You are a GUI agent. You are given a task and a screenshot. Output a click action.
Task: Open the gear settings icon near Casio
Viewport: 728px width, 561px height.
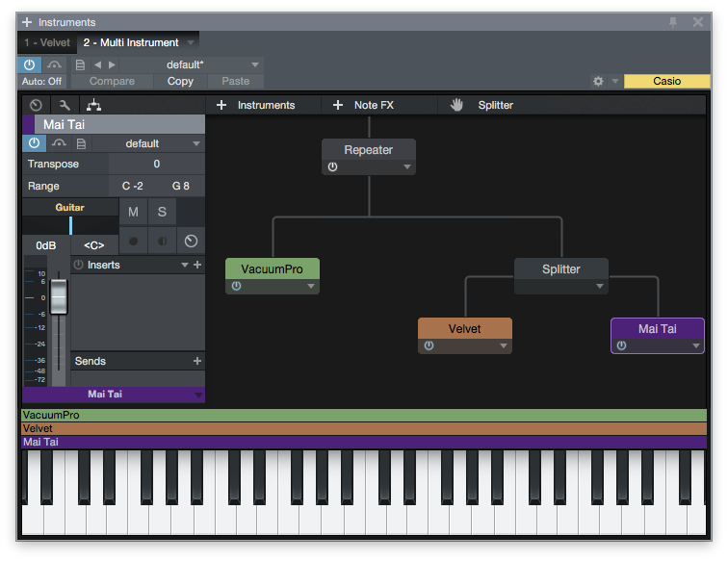(598, 82)
